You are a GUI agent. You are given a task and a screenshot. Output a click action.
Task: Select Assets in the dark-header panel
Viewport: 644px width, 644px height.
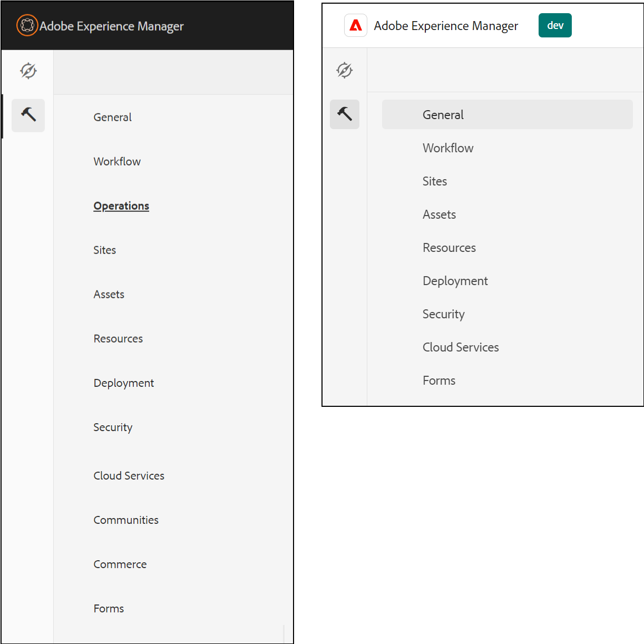[109, 295]
